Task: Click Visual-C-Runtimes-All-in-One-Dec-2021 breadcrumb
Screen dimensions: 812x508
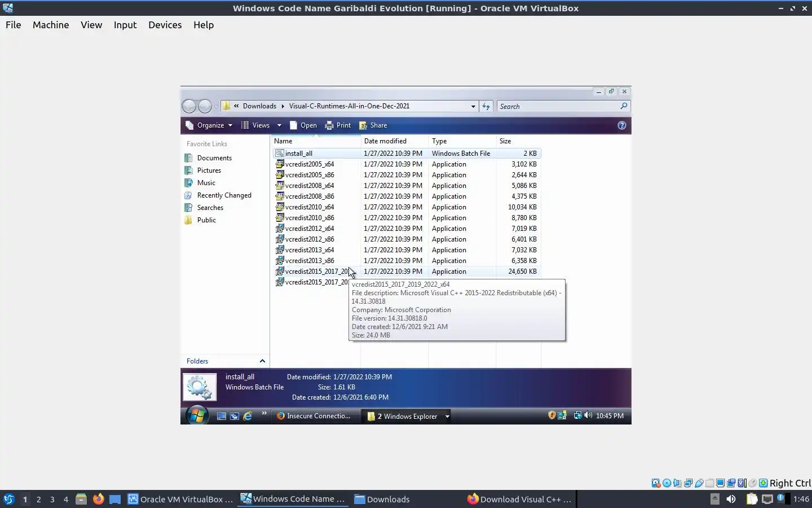Action: (x=349, y=106)
